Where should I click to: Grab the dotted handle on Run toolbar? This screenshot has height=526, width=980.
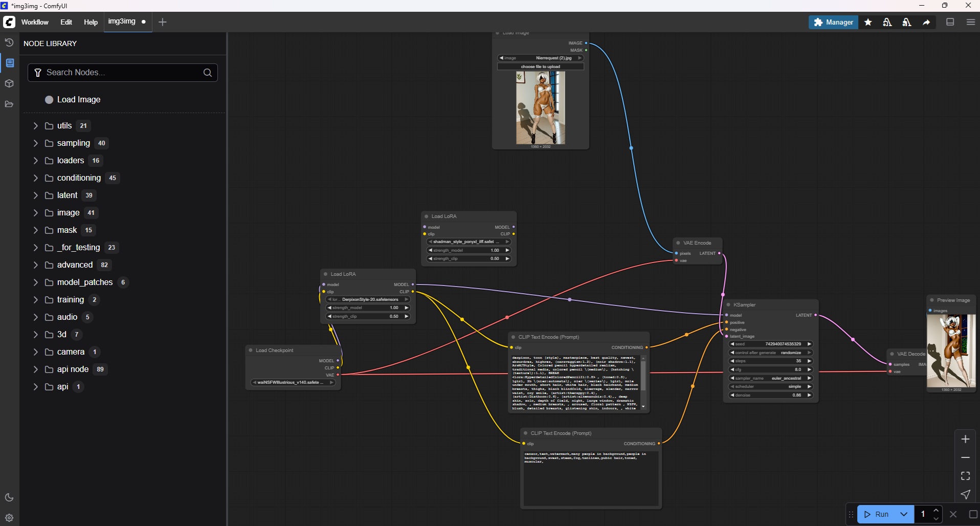pyautogui.click(x=851, y=514)
